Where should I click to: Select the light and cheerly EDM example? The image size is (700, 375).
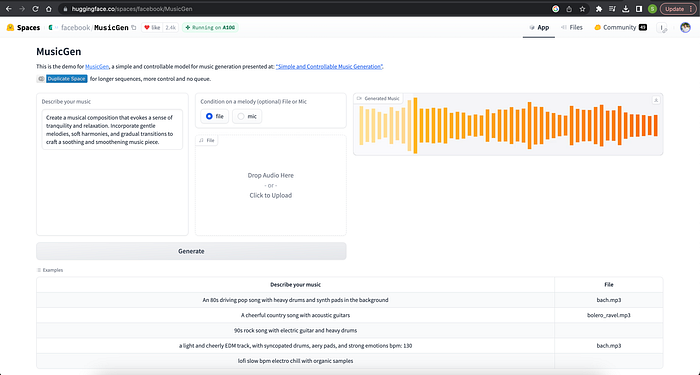tap(295, 346)
